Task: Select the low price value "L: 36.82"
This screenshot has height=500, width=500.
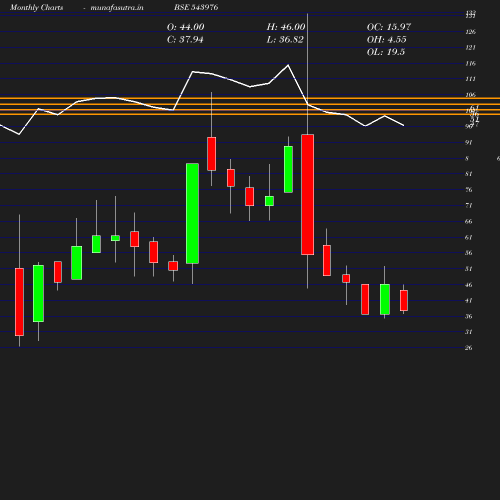Action: [285, 40]
